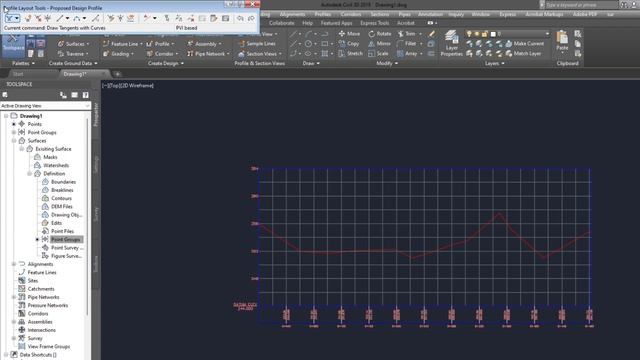Screen dimensions: 640x360
Task: Select the Mirror tool in Modify panel
Action: (380, 44)
